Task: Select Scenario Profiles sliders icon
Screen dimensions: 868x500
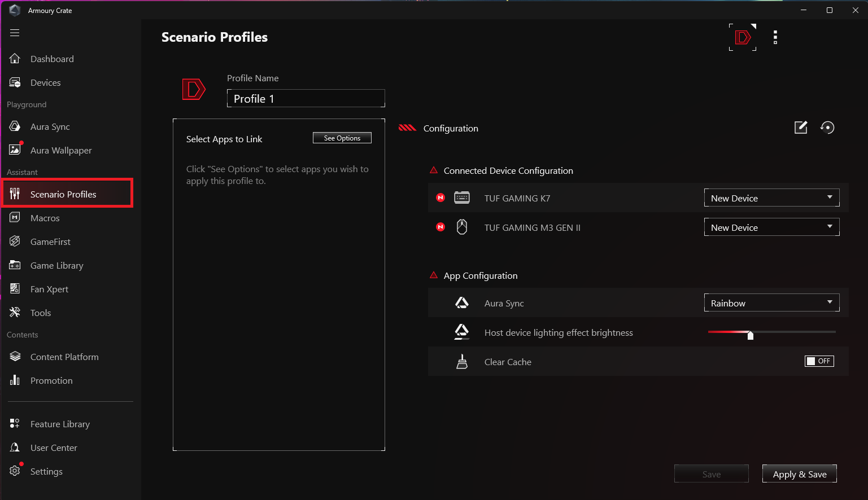Action: pos(15,194)
